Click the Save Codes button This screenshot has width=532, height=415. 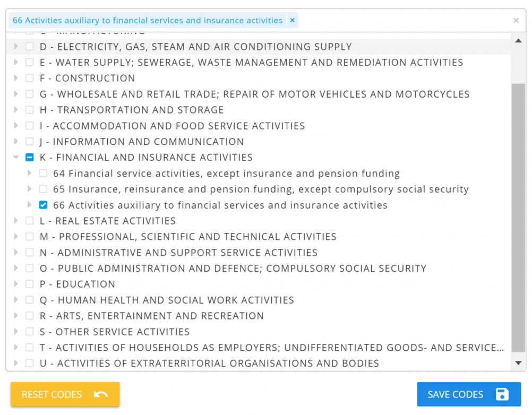click(x=469, y=394)
